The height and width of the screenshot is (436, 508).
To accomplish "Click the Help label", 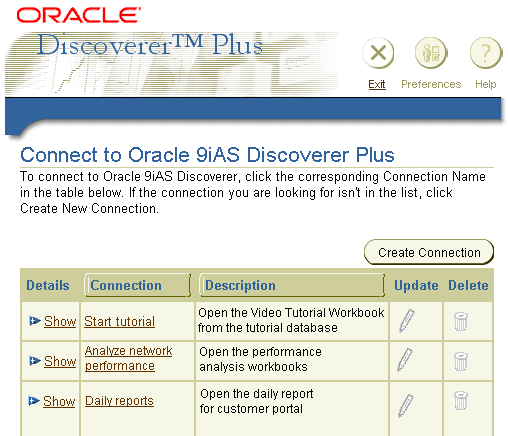I will 486,84.
